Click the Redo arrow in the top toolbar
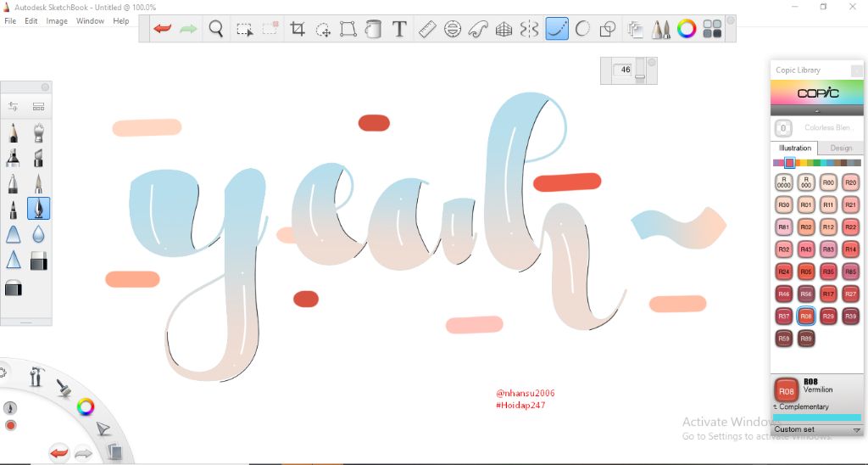This screenshot has height=465, width=868. [188, 28]
